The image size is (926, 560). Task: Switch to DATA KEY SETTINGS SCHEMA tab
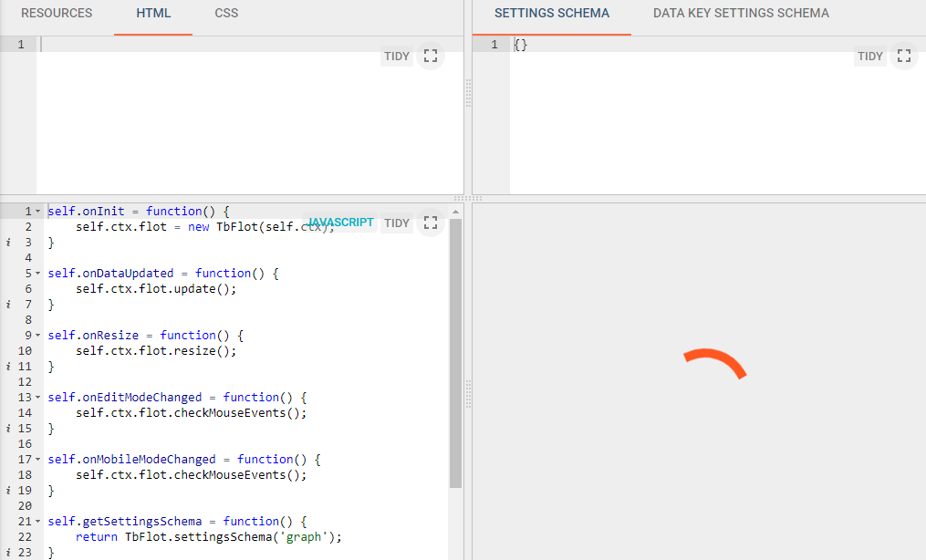[x=741, y=13]
